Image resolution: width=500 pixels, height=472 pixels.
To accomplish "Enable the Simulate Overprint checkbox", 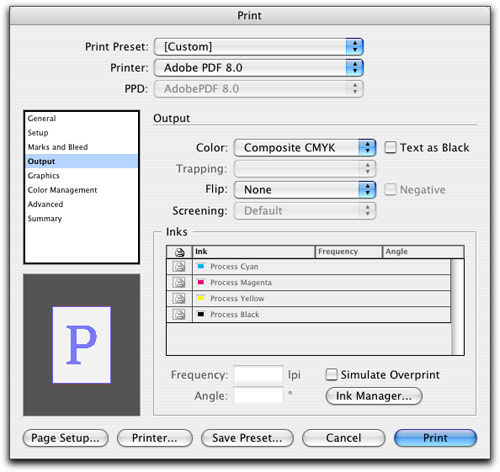I will click(x=331, y=374).
